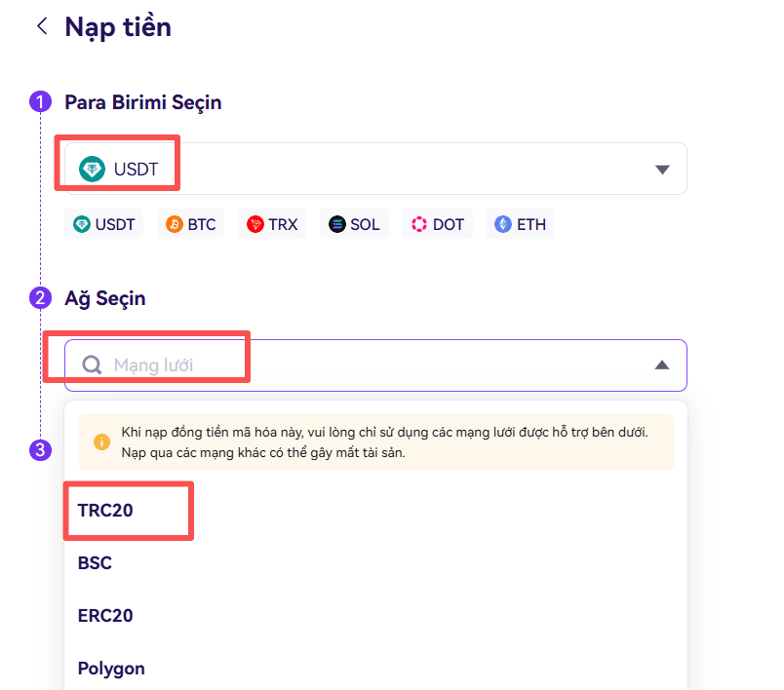Select the BTC quick chip
Screen dimensions: 784x690
(190, 224)
